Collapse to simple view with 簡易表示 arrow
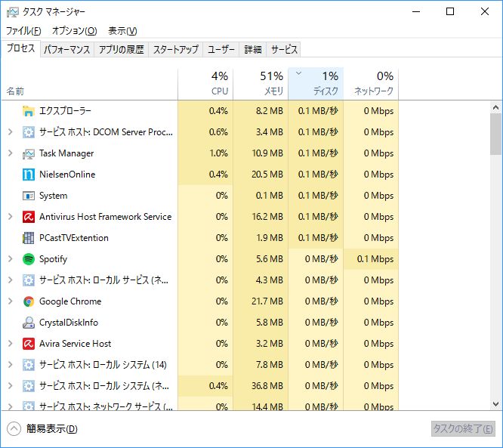The width and height of the screenshot is (503, 448). pos(14,429)
